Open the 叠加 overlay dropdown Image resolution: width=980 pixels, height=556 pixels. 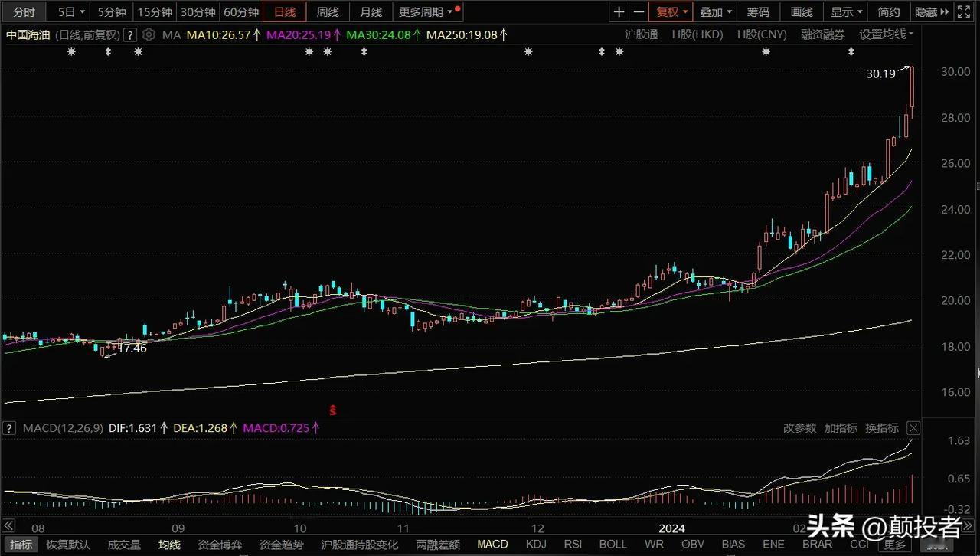click(x=716, y=11)
